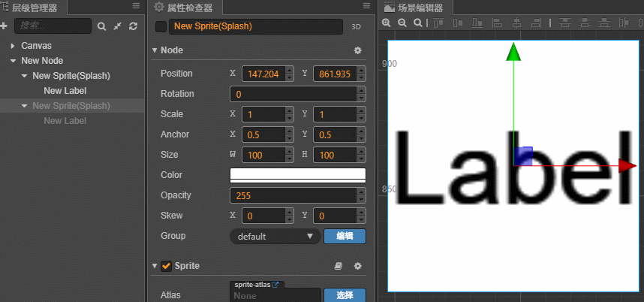Collapse all nodes using the arrows icon
This screenshot has width=644, height=302.
117,26
